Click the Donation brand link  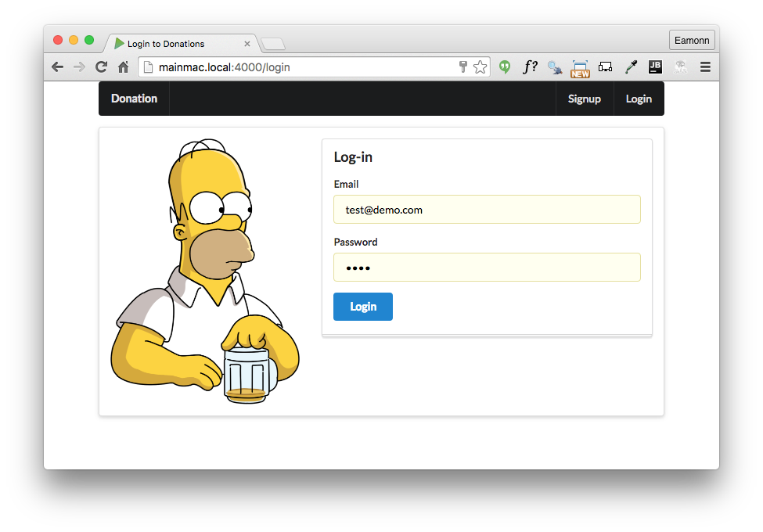(x=134, y=99)
